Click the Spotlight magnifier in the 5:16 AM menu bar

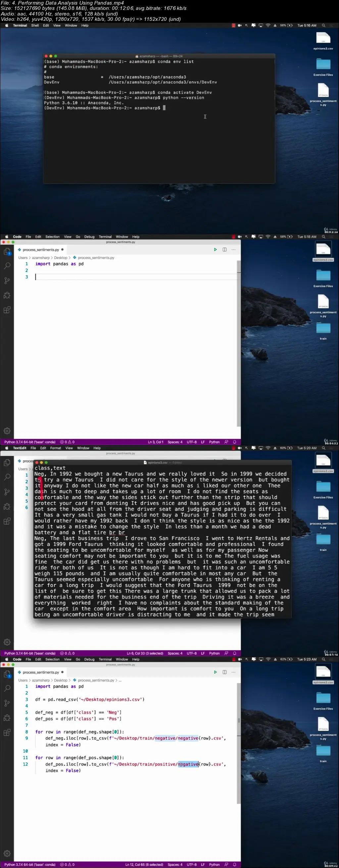(x=323, y=25)
